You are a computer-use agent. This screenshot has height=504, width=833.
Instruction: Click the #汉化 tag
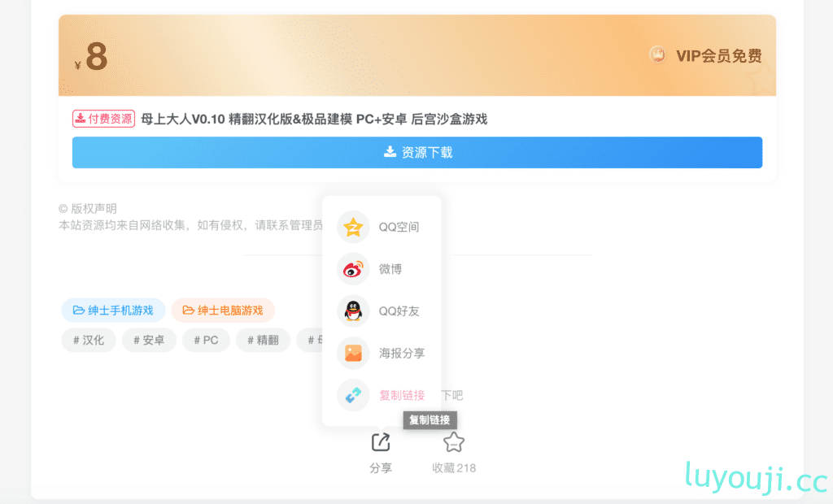point(88,340)
